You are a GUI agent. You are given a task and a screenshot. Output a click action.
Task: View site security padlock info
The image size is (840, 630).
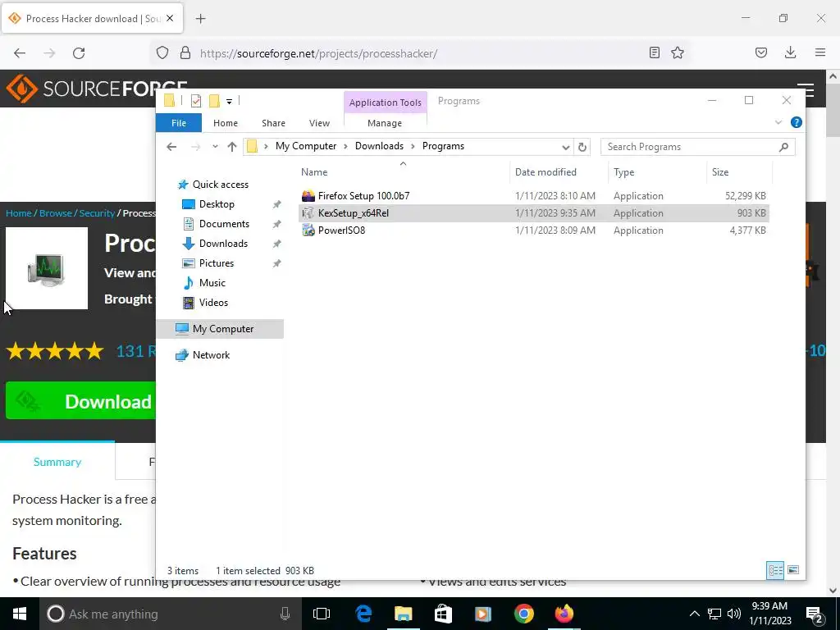pyautogui.click(x=185, y=53)
